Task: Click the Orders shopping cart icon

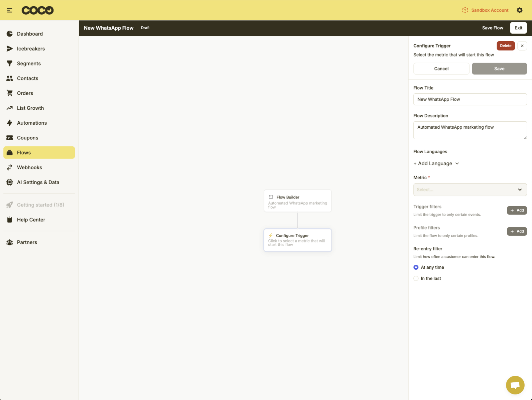Action: coord(10,93)
